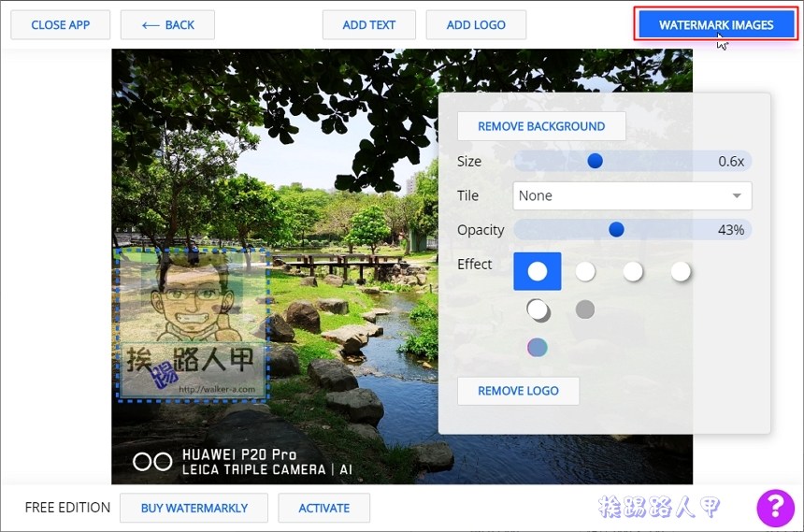Screen dimensions: 804x532
Task: Click Remove Background button
Action: point(541,126)
